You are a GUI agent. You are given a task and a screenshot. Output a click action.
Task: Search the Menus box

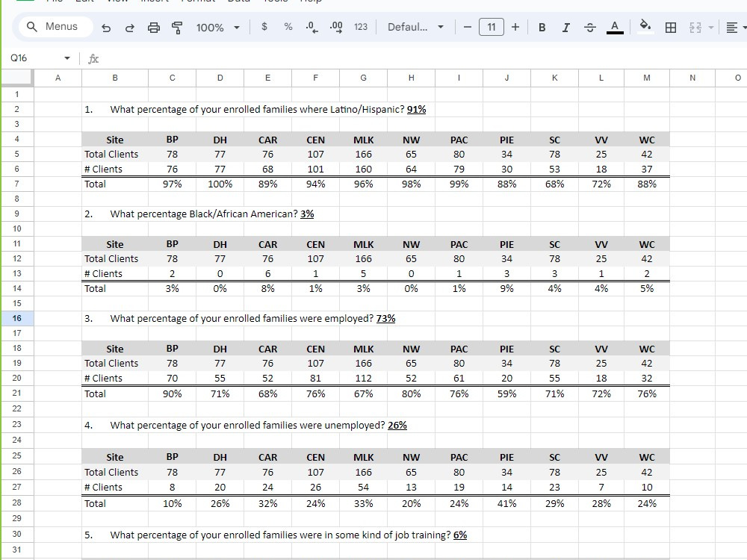pos(56,27)
